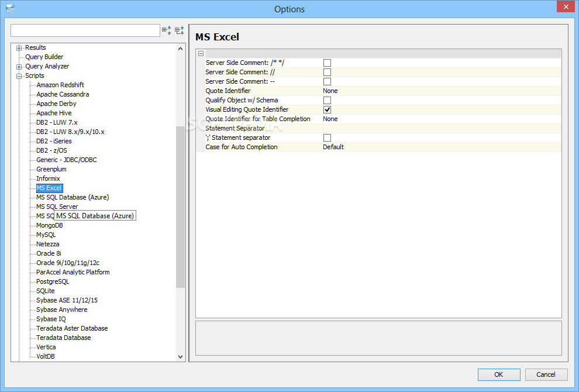Screen dimensions: 579x392
Task: Open Quote Identifier for Table Completion value
Action: [442, 119]
